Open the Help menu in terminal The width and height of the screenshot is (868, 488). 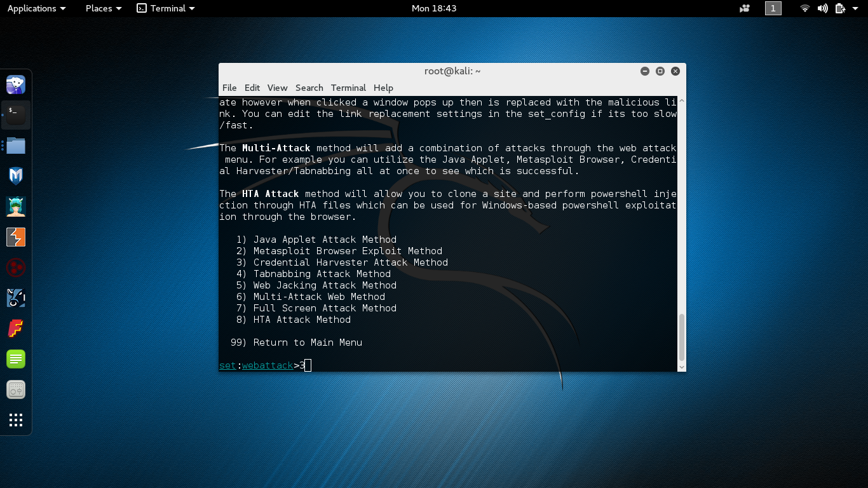click(383, 88)
